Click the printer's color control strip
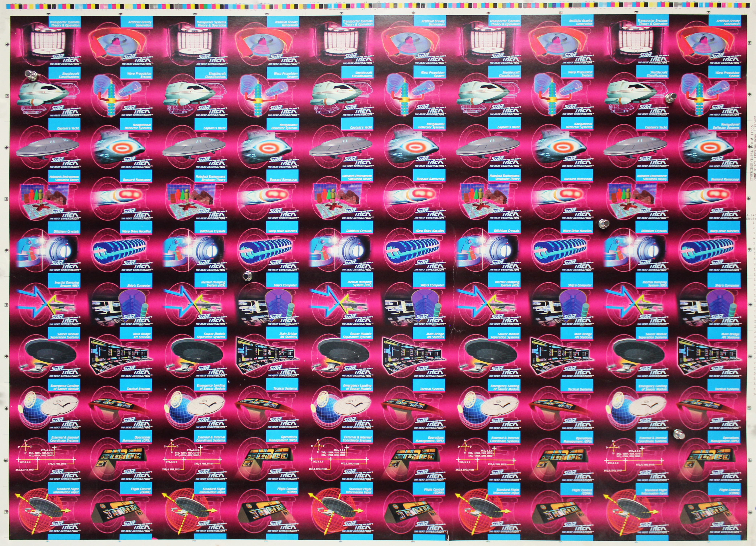This screenshot has height=546, width=756. (378, 6)
